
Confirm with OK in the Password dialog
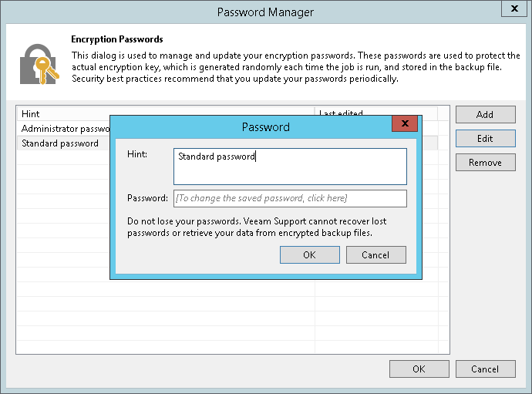pyautogui.click(x=309, y=255)
